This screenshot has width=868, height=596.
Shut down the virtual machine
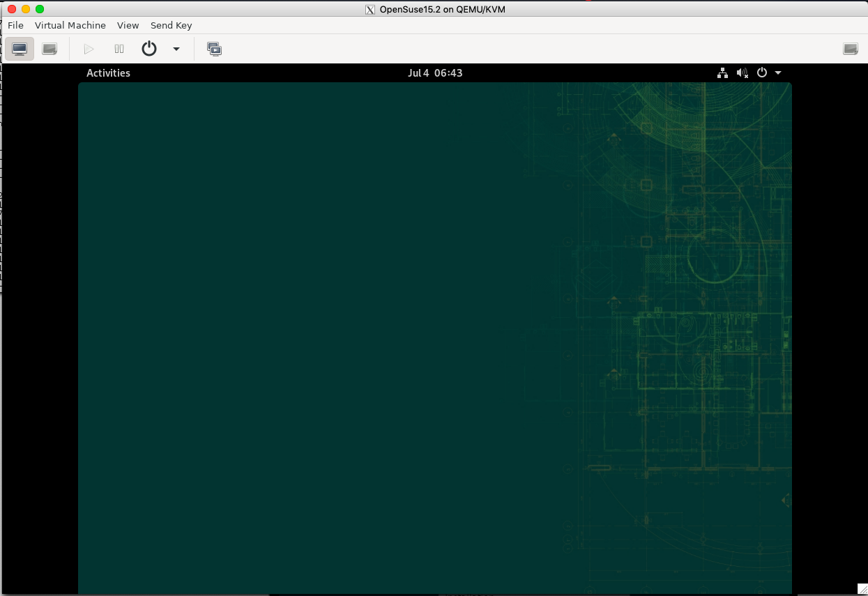[x=149, y=49]
